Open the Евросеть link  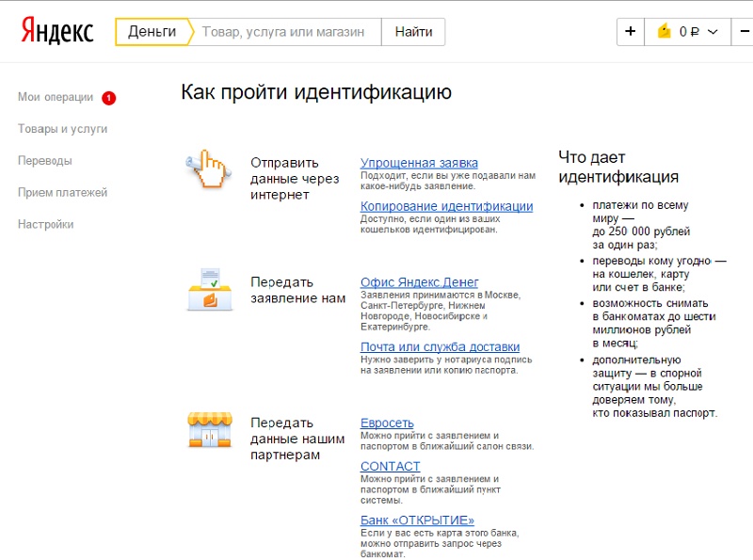coord(387,424)
